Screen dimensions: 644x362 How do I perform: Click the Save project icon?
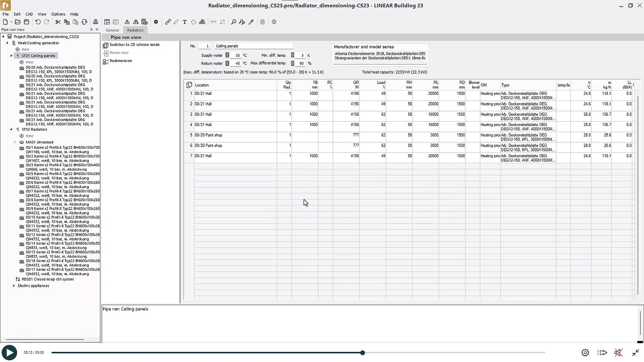(x=26, y=22)
